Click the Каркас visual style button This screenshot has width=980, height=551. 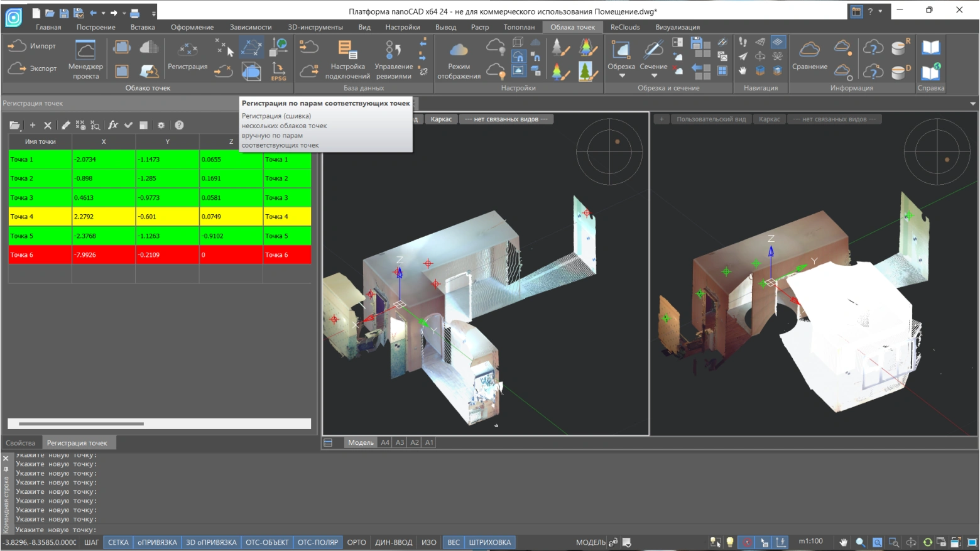(441, 119)
